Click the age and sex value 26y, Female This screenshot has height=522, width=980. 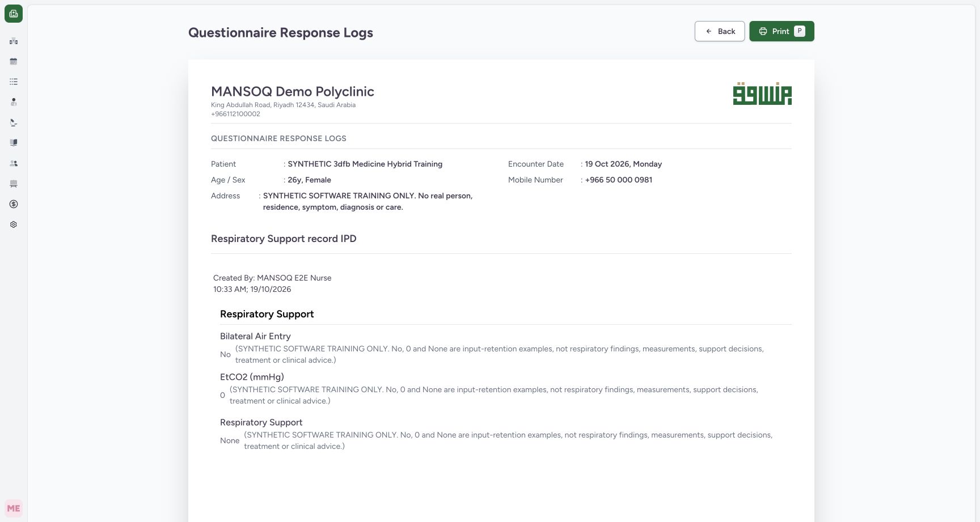pyautogui.click(x=310, y=180)
